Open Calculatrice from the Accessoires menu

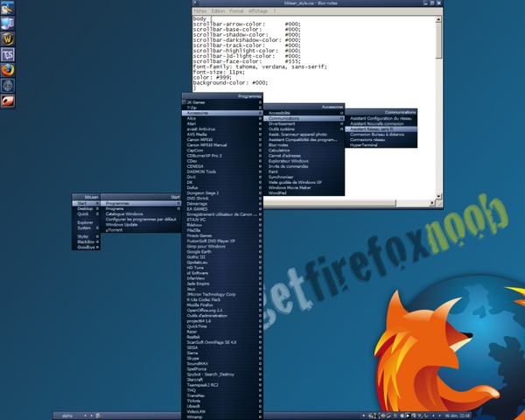(x=304, y=150)
